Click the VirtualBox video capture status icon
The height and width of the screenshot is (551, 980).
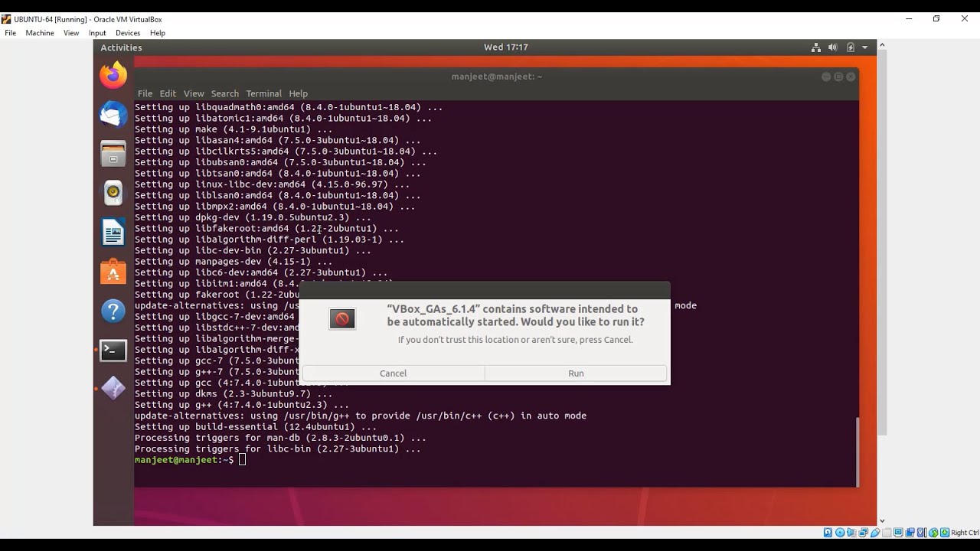click(x=910, y=533)
